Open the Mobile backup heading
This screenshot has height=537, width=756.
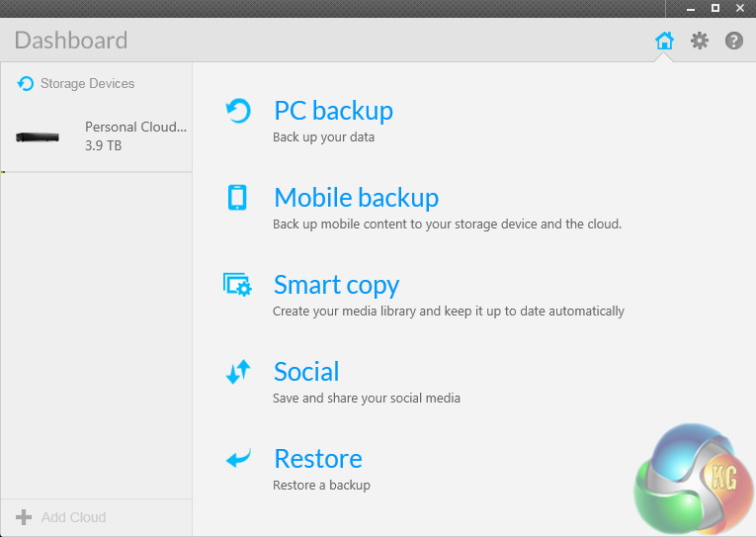tap(356, 198)
